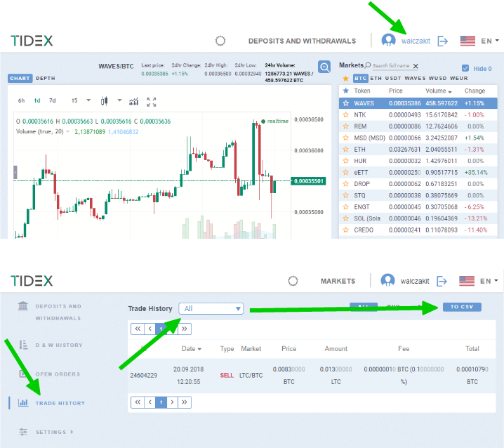Sort trade history by Date column

click(191, 349)
